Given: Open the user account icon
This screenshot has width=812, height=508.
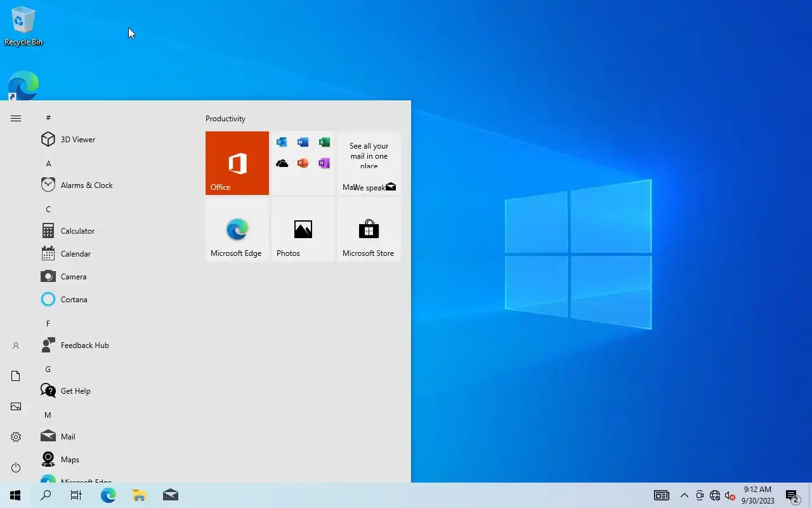Looking at the screenshot, I should click(x=16, y=345).
